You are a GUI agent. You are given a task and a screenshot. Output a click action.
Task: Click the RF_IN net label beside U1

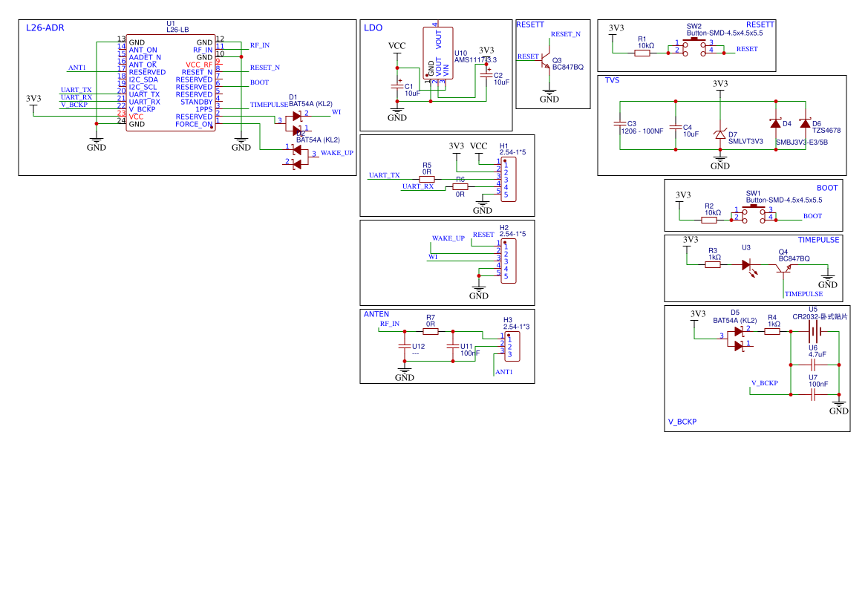tap(260, 45)
